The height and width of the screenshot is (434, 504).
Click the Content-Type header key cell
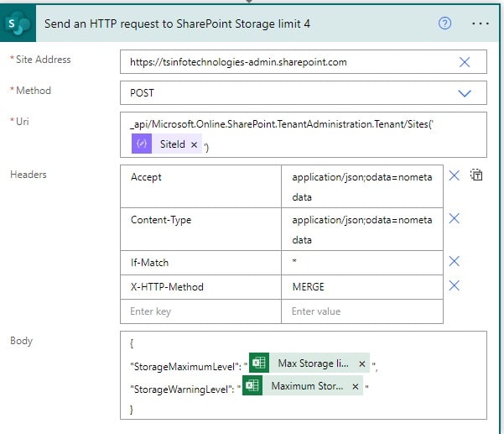(201, 229)
